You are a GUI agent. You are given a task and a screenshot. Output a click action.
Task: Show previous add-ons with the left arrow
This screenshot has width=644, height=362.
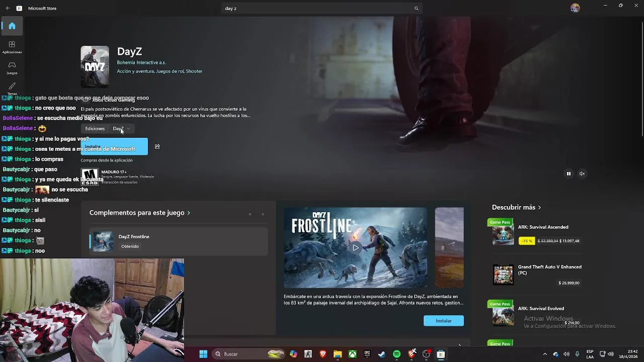pos(250,214)
